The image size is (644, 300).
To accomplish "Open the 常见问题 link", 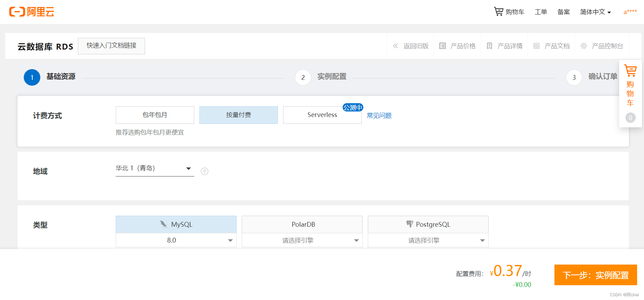I will click(x=379, y=116).
